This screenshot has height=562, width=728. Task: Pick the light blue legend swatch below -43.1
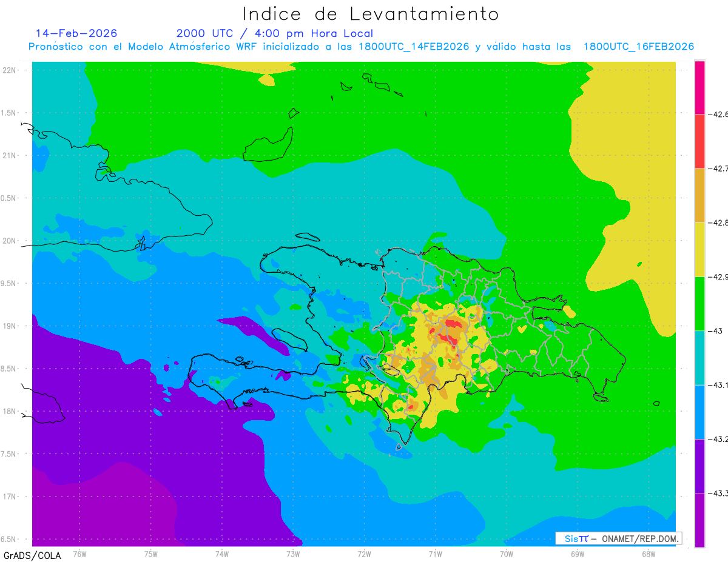699,412
